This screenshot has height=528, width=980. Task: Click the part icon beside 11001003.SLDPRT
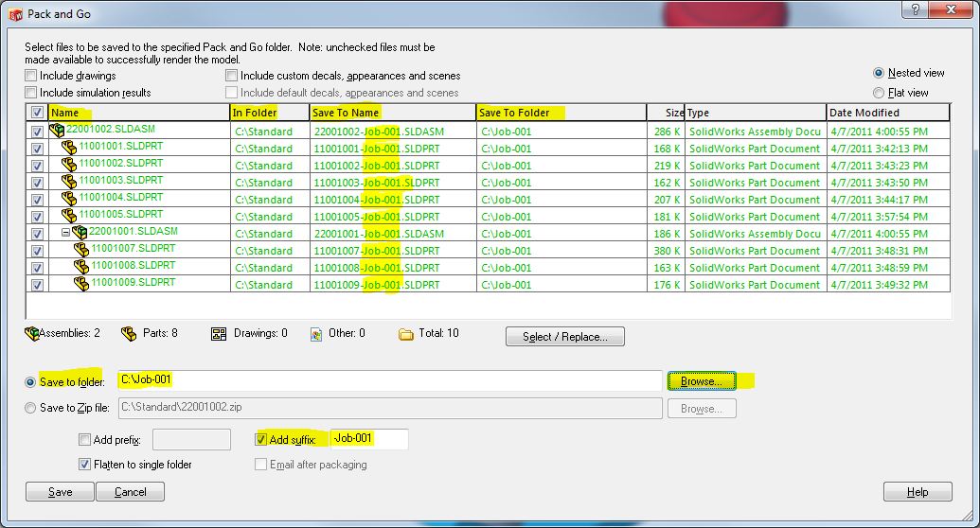(69, 182)
